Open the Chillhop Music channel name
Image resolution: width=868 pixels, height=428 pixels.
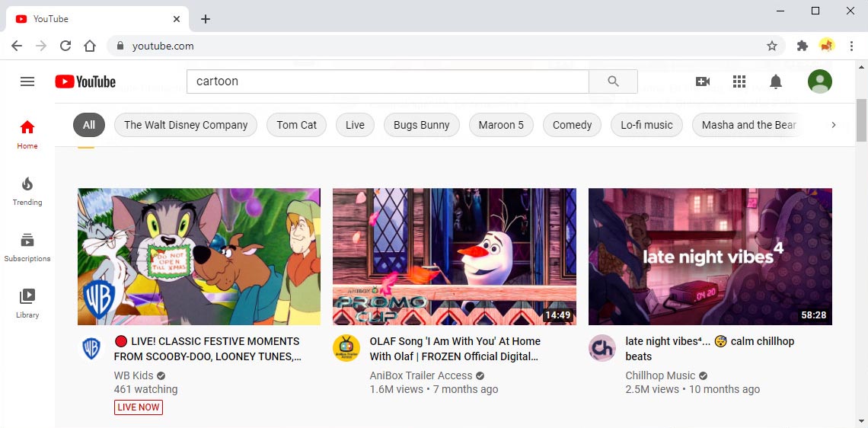[x=660, y=376]
